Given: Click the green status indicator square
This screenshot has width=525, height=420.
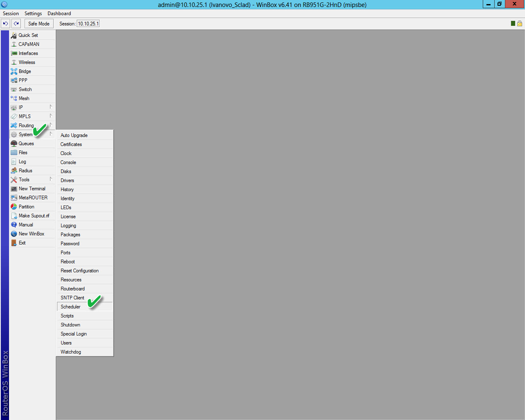Looking at the screenshot, I should point(513,23).
